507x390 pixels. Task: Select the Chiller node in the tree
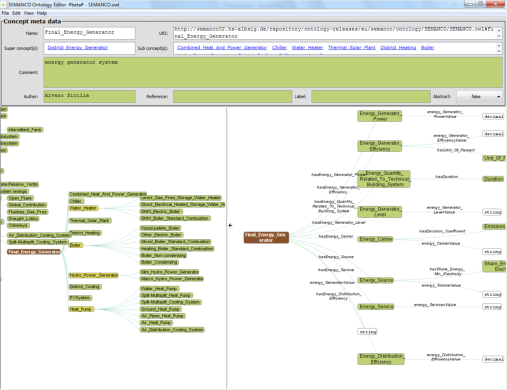(76, 201)
